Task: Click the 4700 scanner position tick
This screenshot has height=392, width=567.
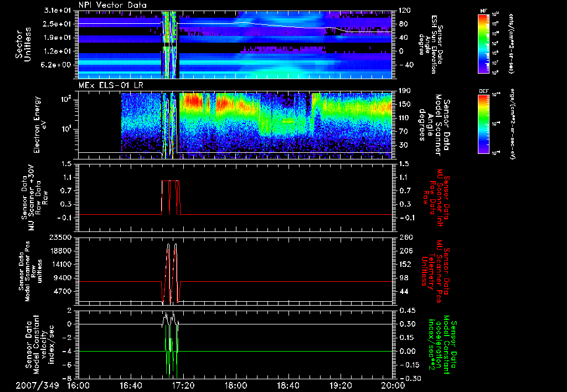Action: pyautogui.click(x=63, y=291)
